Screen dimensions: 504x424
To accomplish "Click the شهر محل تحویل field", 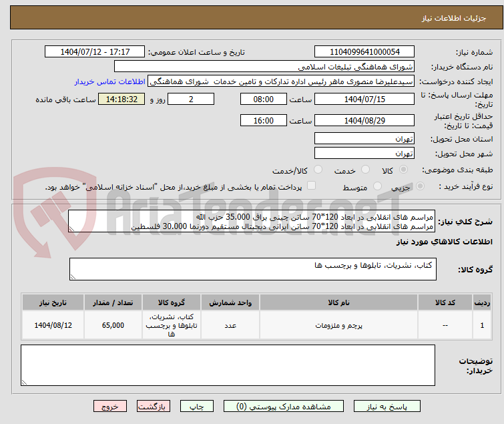I will point(364,154).
